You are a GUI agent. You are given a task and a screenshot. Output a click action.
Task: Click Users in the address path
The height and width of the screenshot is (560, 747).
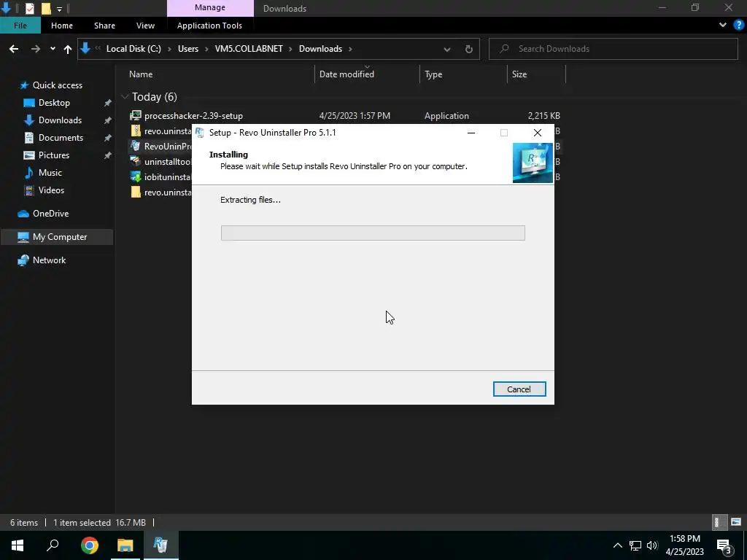(x=188, y=49)
